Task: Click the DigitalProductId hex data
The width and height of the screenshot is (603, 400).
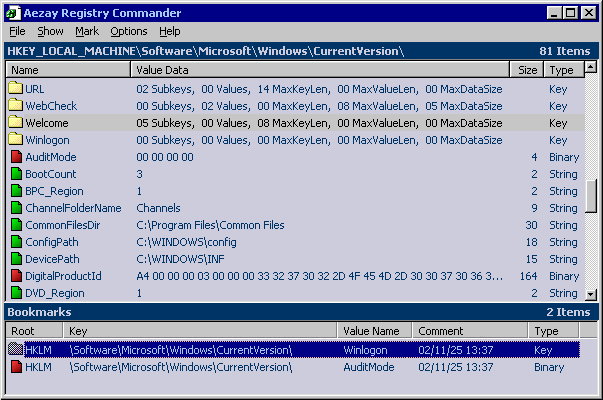Action: click(x=320, y=276)
